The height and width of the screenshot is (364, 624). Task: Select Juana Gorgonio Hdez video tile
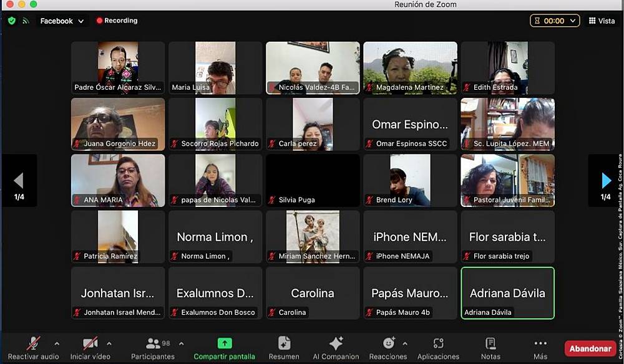tap(118, 125)
